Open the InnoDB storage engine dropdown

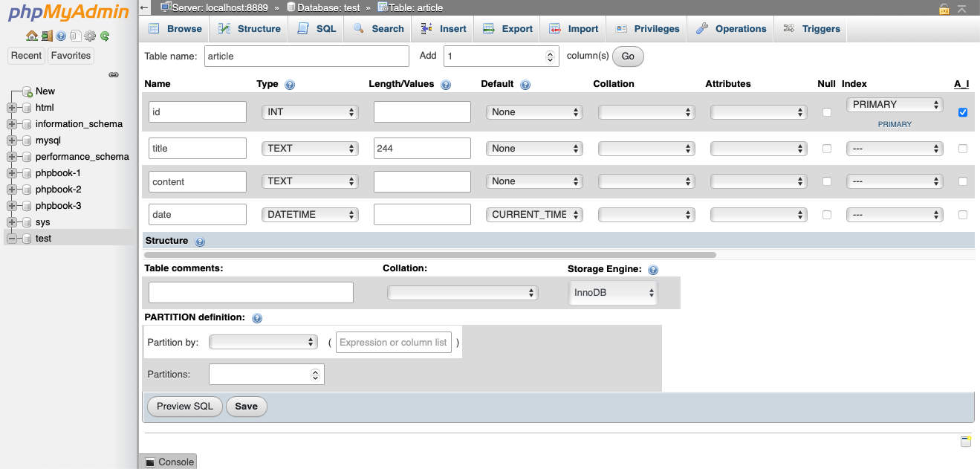614,293
